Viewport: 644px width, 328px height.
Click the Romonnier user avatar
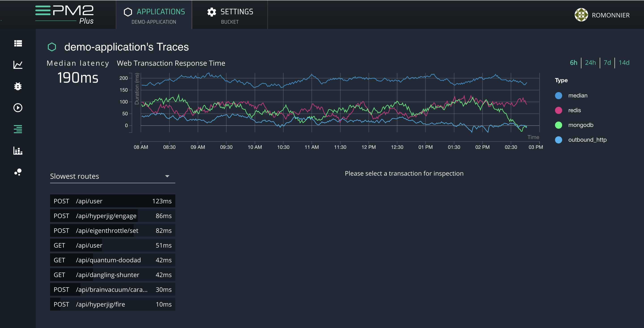click(x=581, y=15)
